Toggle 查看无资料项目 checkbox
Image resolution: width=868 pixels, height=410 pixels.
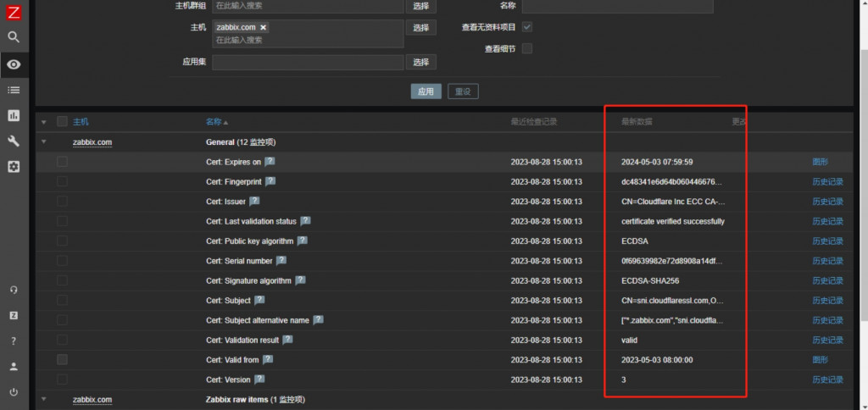[x=527, y=26]
